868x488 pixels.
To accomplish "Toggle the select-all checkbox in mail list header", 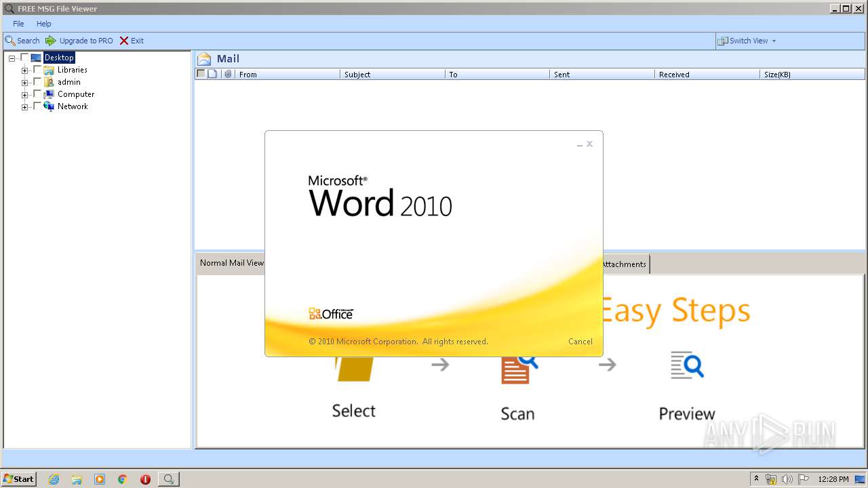I will (201, 74).
